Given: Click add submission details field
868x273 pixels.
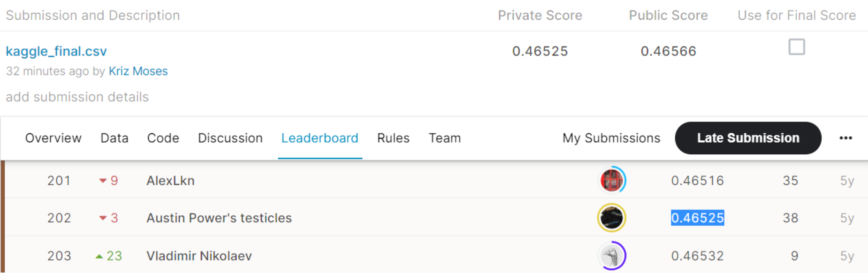Looking at the screenshot, I should [x=77, y=97].
